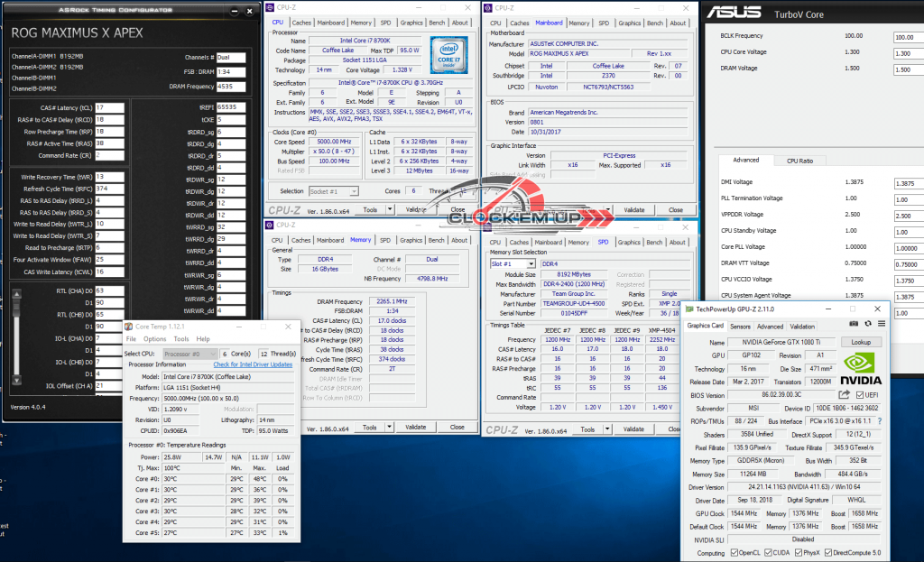Click the Core Temp title bar app icon
The image size is (924, 562).
pyautogui.click(x=131, y=326)
